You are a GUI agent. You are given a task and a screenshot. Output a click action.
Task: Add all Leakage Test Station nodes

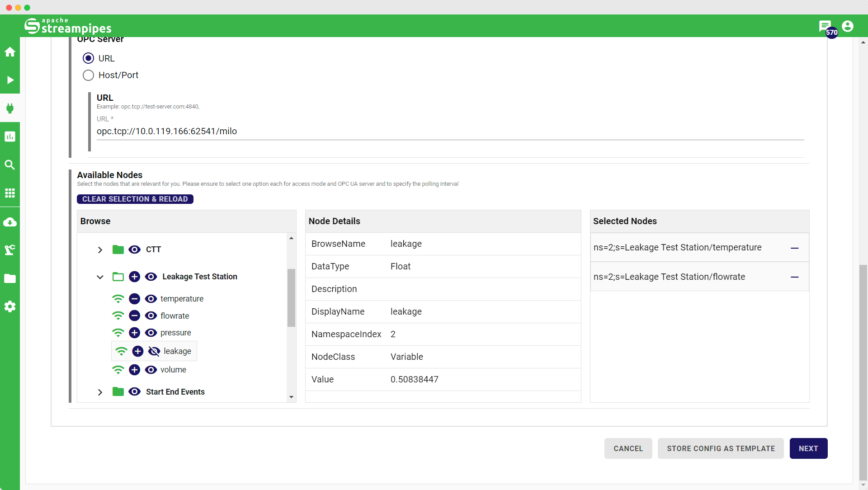click(134, 277)
